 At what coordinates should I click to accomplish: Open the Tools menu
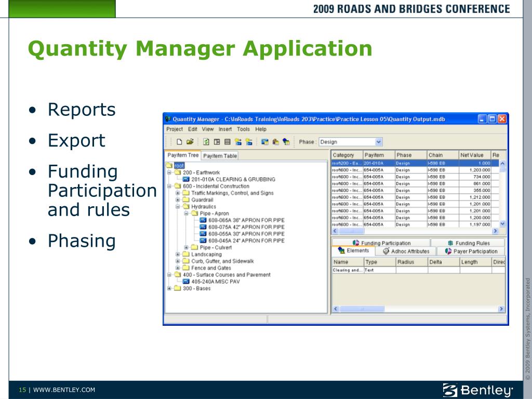tap(243, 129)
